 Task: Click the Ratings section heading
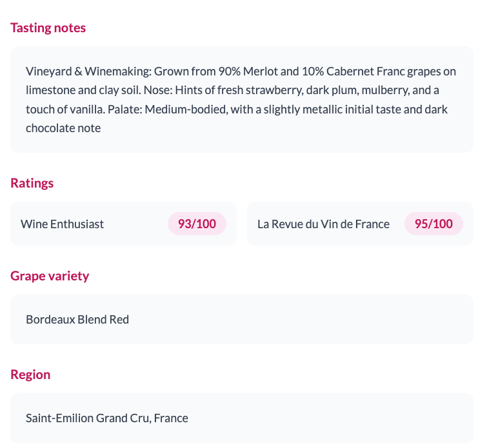[32, 183]
